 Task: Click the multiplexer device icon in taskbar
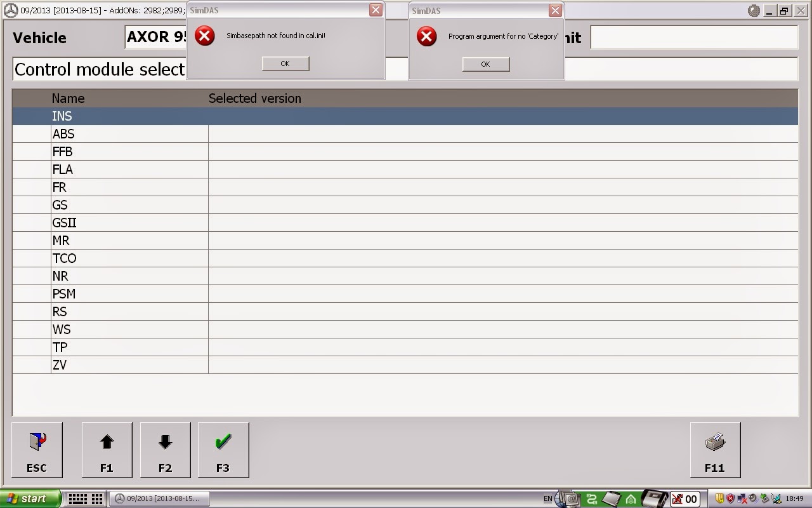(654, 498)
